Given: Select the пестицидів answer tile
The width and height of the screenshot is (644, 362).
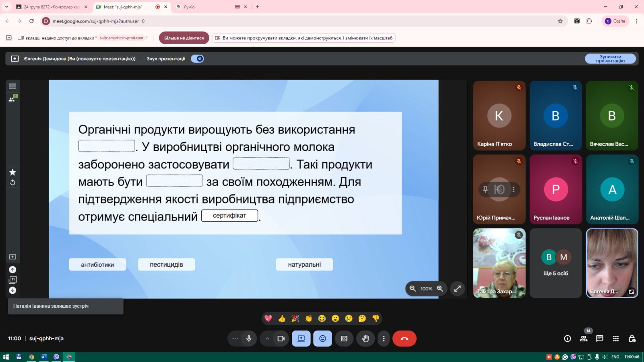Looking at the screenshot, I should tap(166, 265).
